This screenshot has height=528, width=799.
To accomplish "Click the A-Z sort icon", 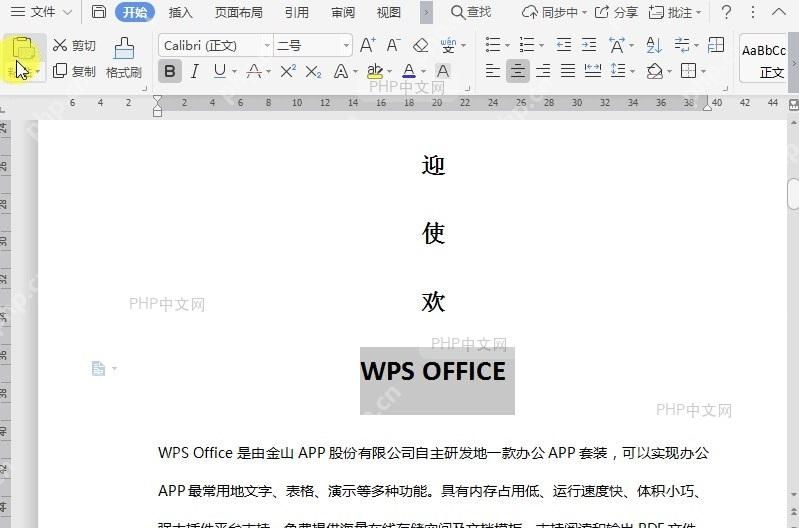I will click(654, 45).
